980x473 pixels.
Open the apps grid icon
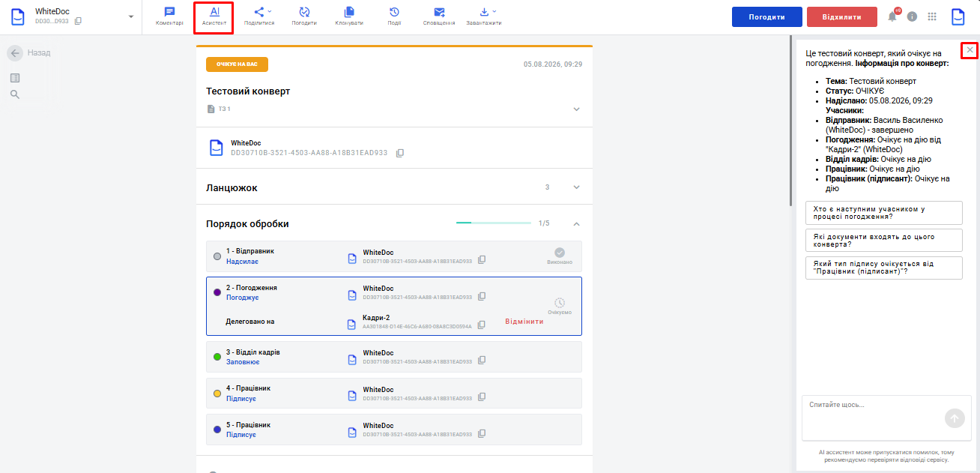pos(932,16)
